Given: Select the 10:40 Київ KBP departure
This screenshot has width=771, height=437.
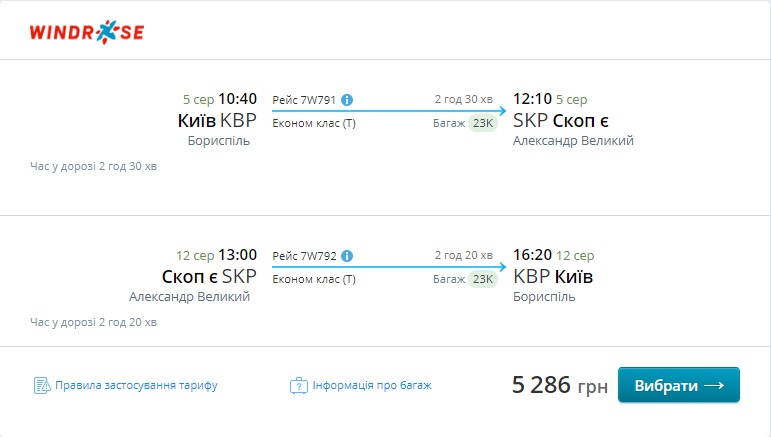Looking at the screenshot, I should click(237, 99).
